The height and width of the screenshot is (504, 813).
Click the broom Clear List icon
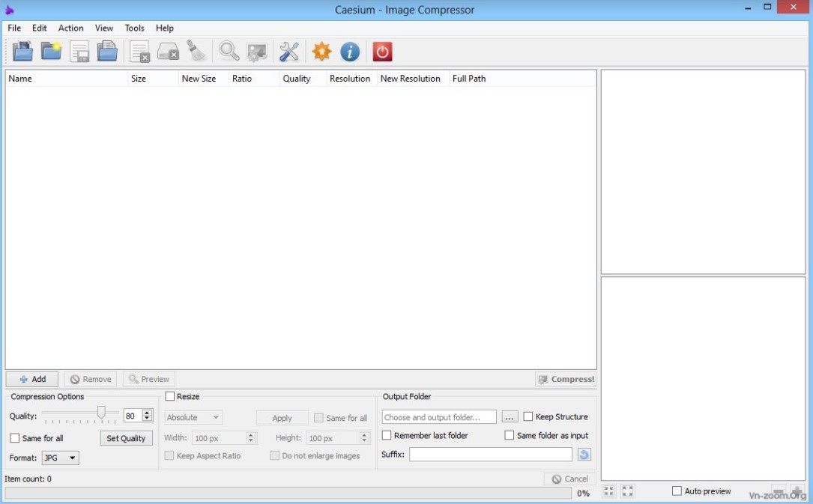coord(196,51)
